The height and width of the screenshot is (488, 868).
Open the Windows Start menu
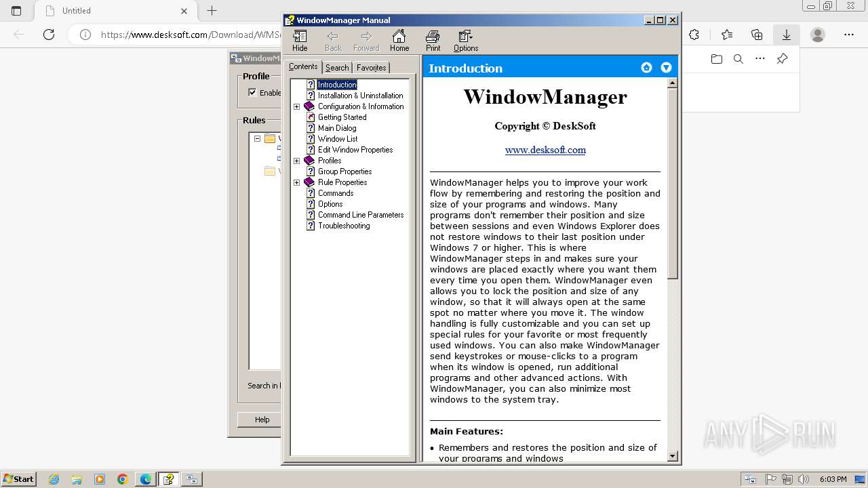coord(19,479)
